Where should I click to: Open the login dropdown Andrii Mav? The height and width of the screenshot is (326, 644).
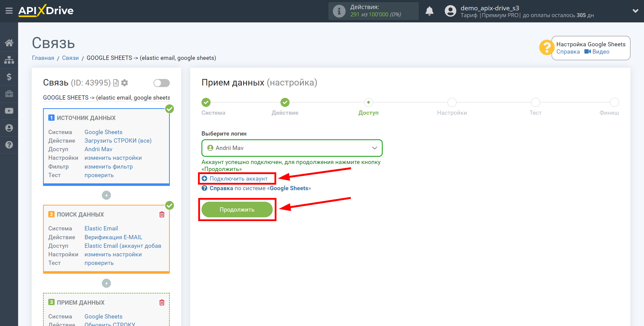pos(292,148)
